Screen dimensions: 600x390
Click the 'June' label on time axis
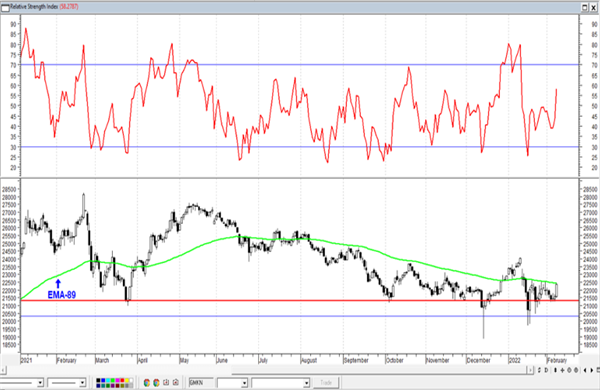pos(222,361)
